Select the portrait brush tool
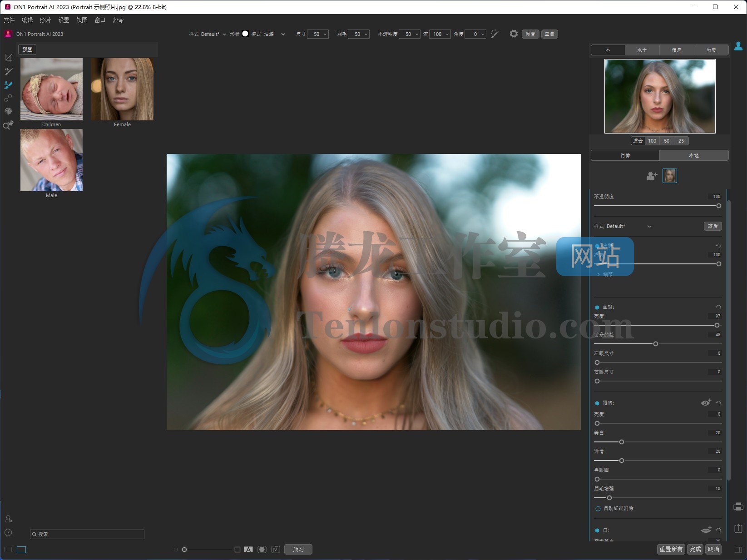 (8, 85)
